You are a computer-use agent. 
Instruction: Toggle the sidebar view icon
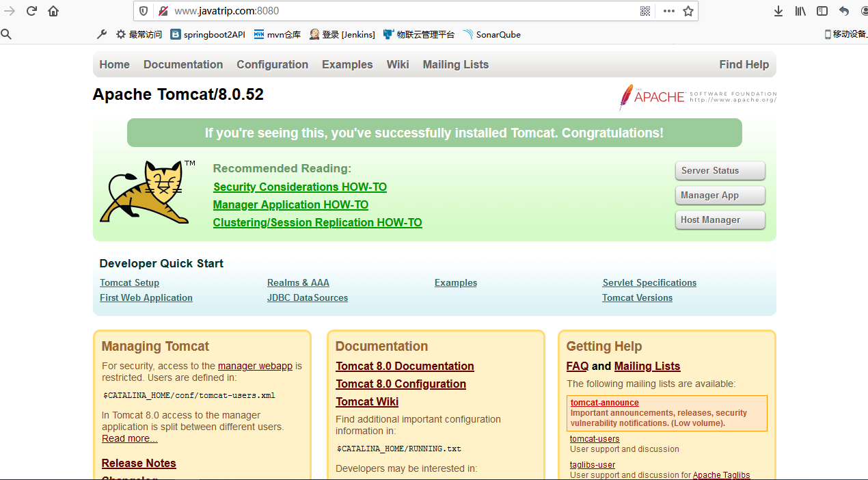pyautogui.click(x=822, y=11)
